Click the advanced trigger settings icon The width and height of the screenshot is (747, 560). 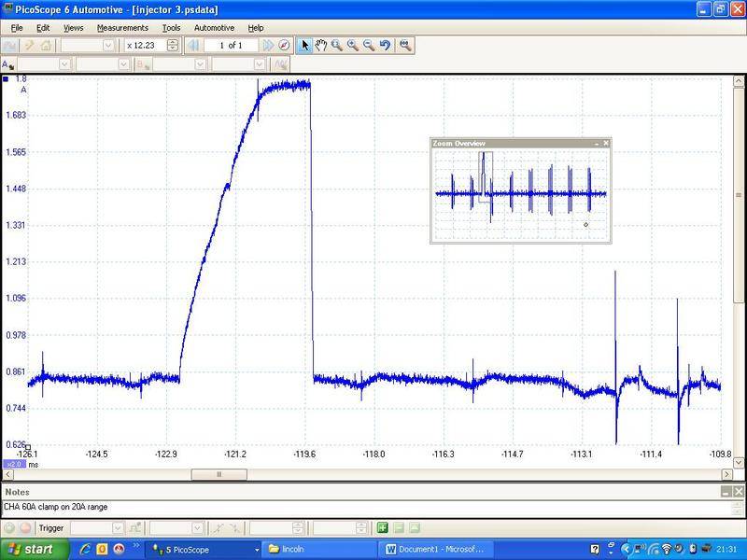135,527
